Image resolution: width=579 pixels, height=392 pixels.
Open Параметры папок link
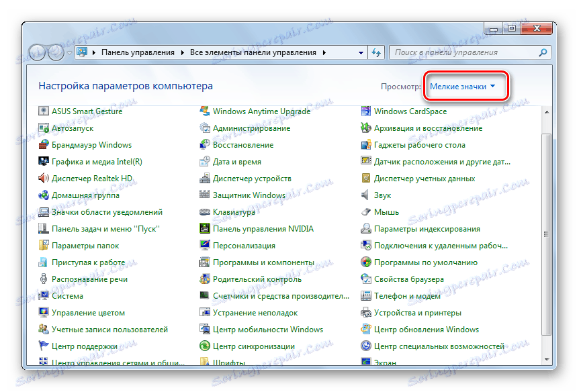(x=85, y=246)
